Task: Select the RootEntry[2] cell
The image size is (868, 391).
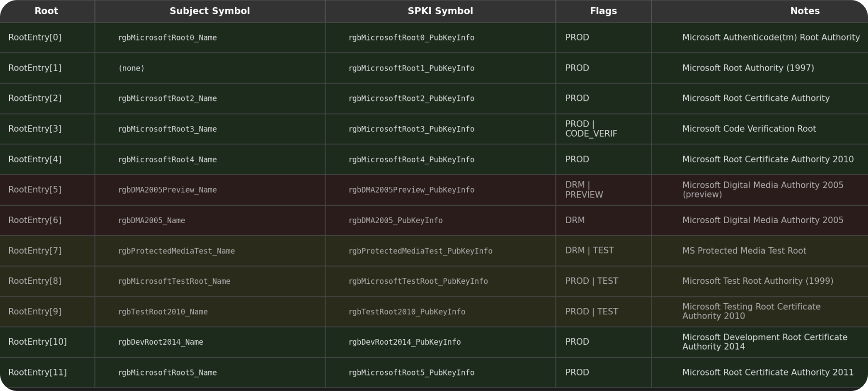Action: tap(47, 98)
